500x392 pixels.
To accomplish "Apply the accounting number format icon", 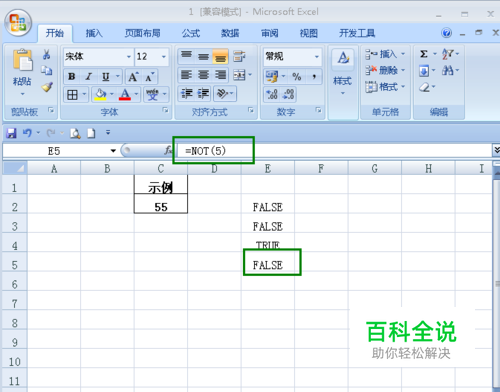I will click(x=272, y=76).
